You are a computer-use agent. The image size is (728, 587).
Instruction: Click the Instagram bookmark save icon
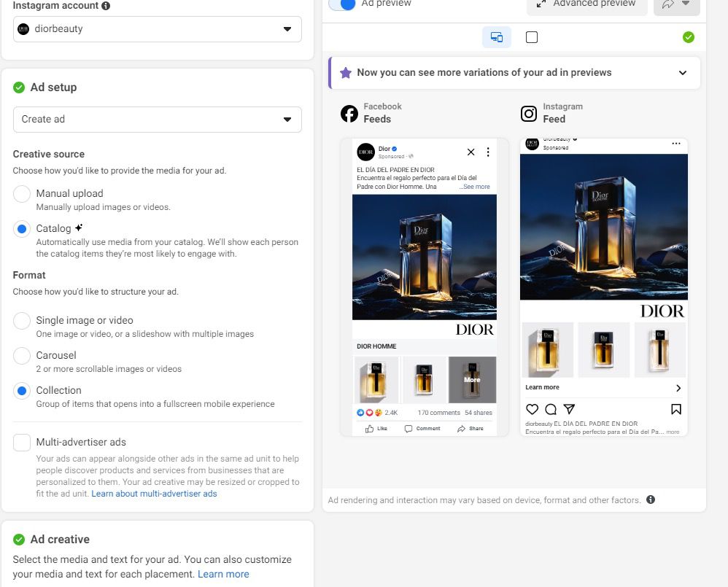pos(676,409)
